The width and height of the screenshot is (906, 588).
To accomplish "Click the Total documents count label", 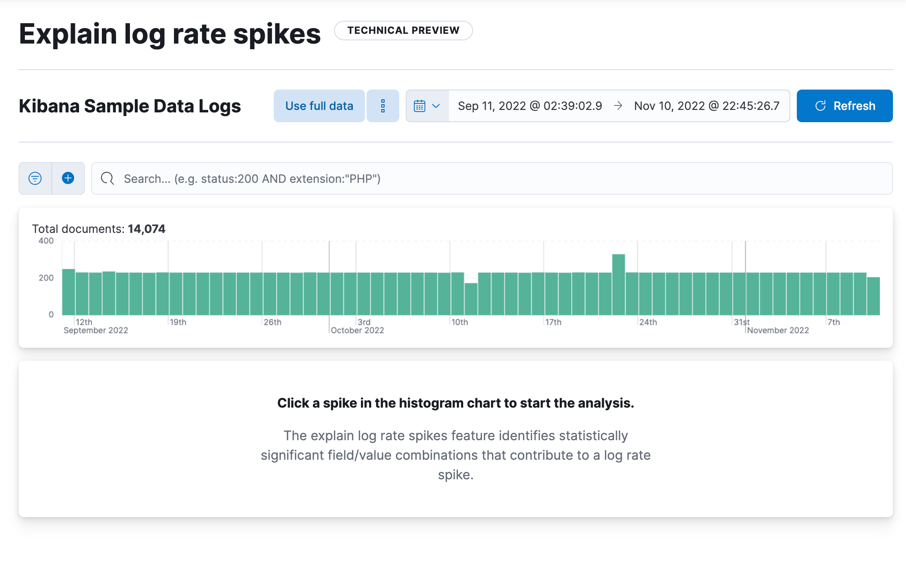I will [98, 229].
